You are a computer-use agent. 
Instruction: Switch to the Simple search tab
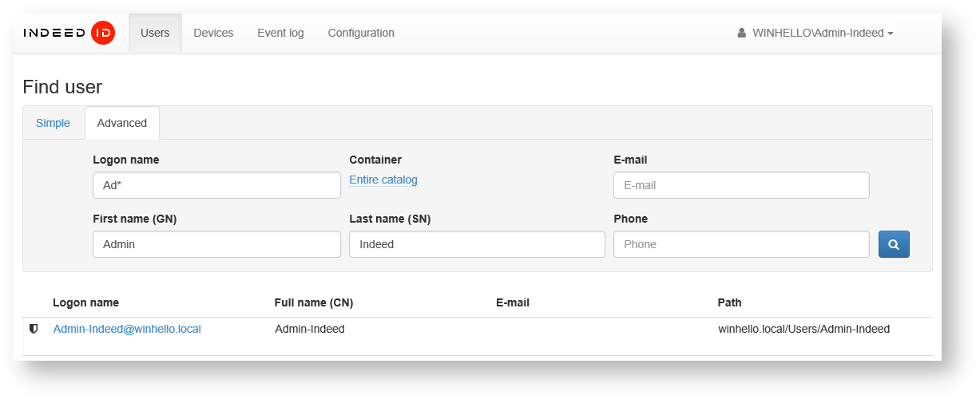[54, 123]
